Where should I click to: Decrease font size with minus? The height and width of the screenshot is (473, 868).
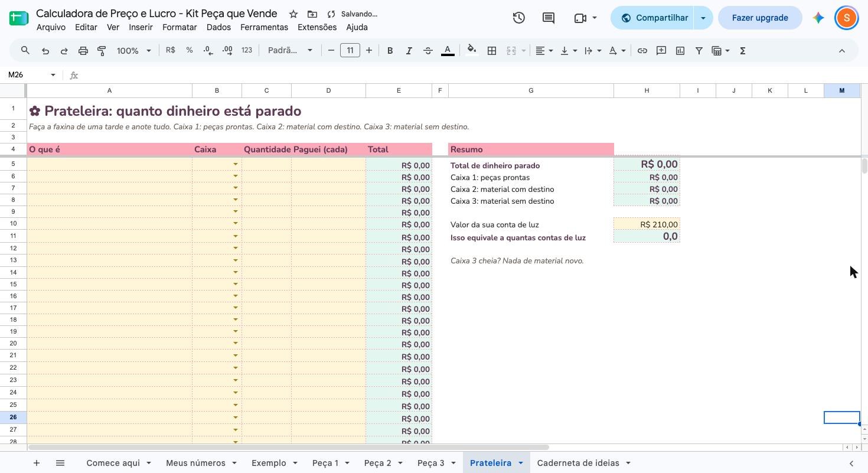tap(331, 51)
